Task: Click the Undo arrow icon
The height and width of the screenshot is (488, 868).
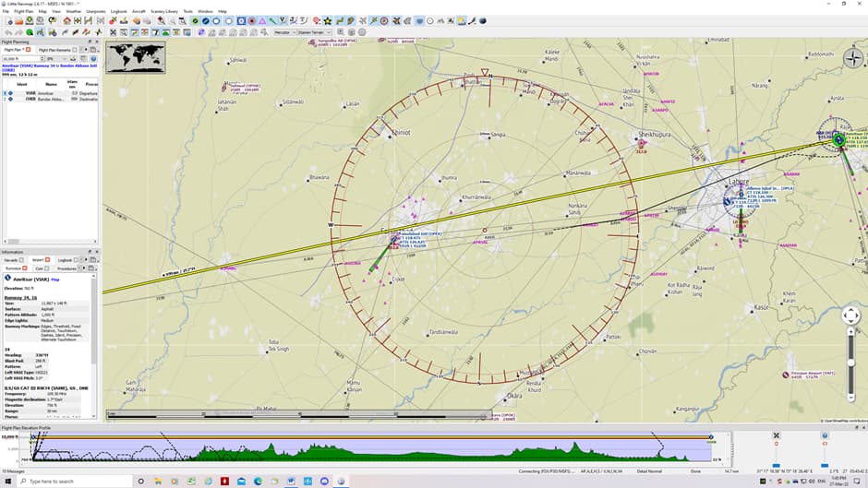Action: point(8,32)
